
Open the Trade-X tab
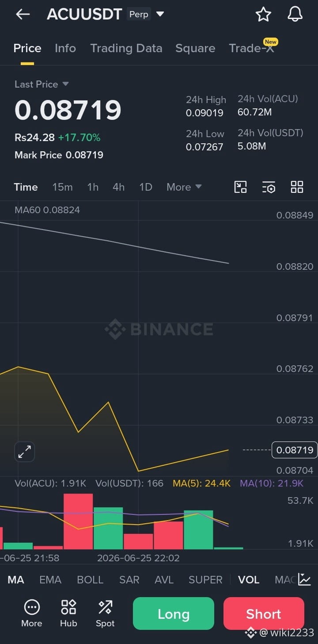click(252, 48)
